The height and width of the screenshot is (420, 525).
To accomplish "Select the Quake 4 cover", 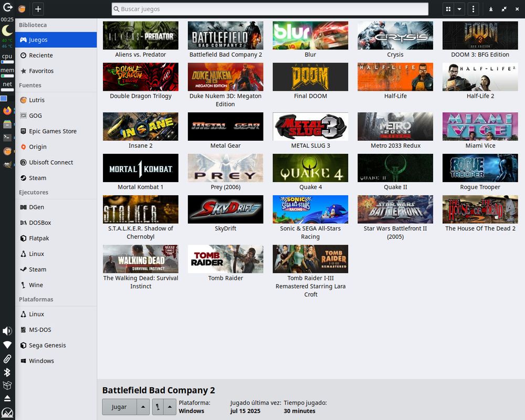I will (x=310, y=168).
